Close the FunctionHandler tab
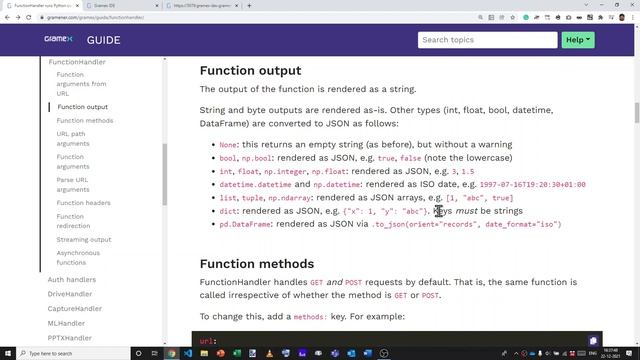The height and width of the screenshot is (360, 640). click(77, 6)
